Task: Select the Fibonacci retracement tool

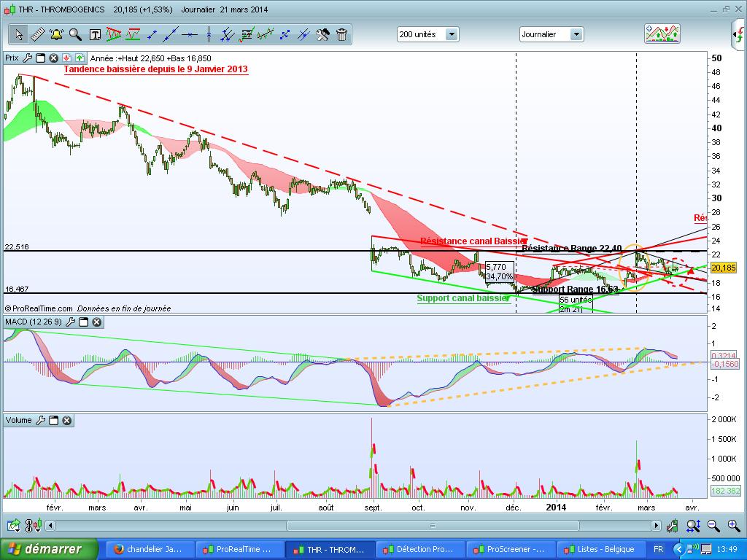Action: coord(247,34)
